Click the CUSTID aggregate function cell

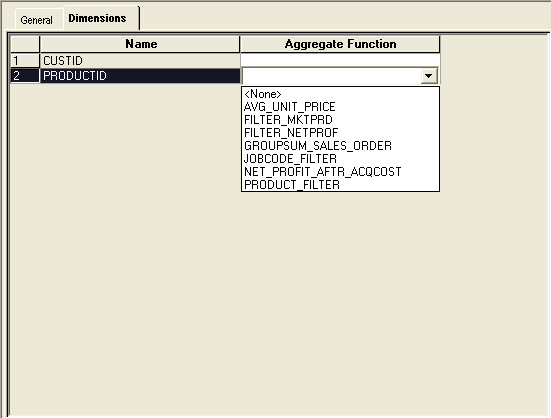(340, 60)
